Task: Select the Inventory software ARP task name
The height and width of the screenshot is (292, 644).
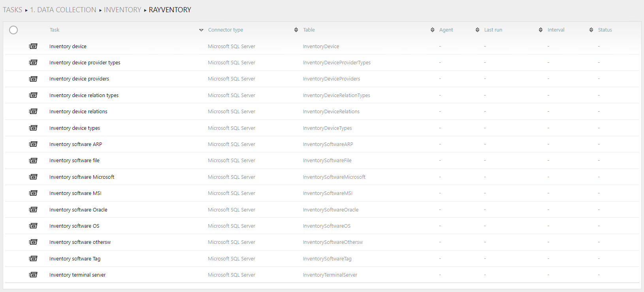Action: tap(75, 144)
